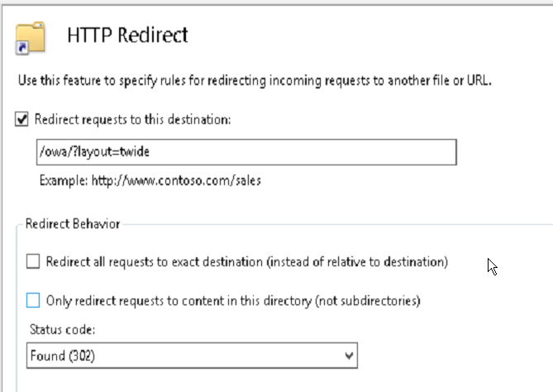
Task: Click the http://www.contoso.com/sales example URL text
Action: (176, 180)
